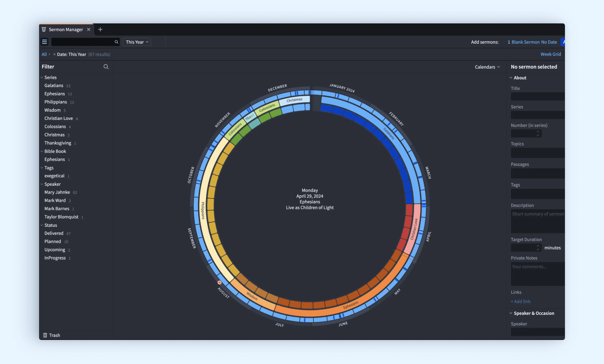
Task: Select the Sermon Manager tab
Action: (x=66, y=30)
